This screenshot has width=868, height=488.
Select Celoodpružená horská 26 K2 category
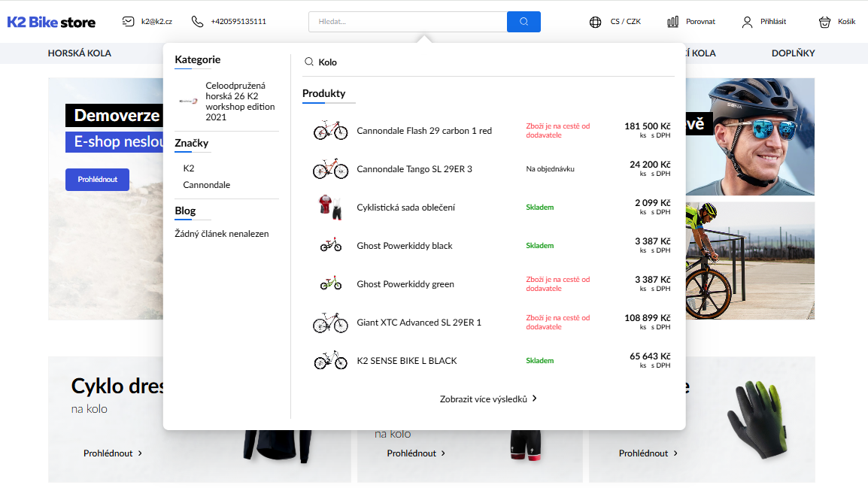pyautogui.click(x=240, y=102)
